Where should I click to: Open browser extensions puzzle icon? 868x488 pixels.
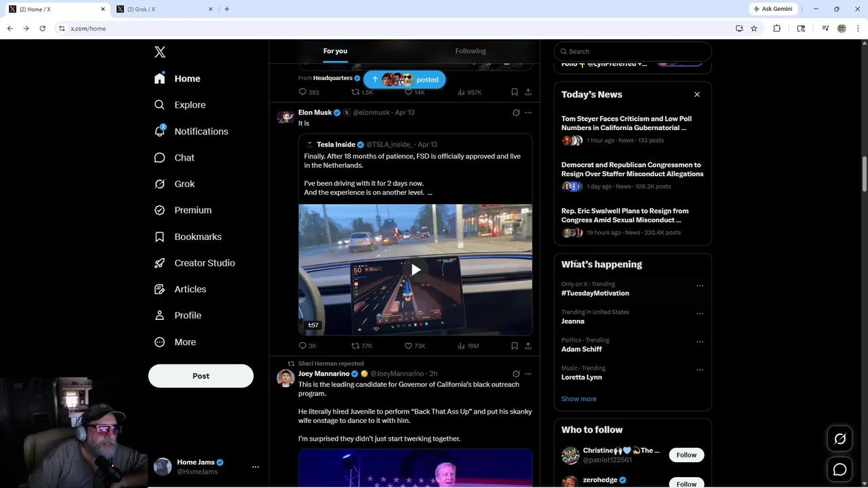776,28
